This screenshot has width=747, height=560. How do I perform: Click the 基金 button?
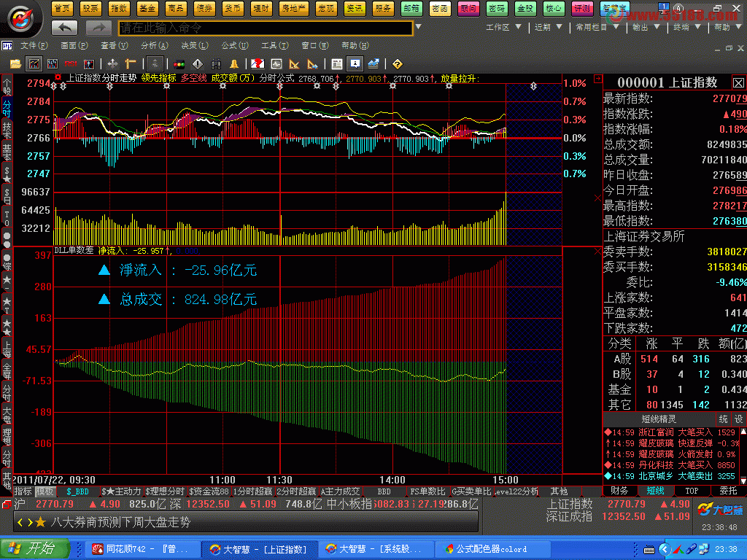(147, 8)
